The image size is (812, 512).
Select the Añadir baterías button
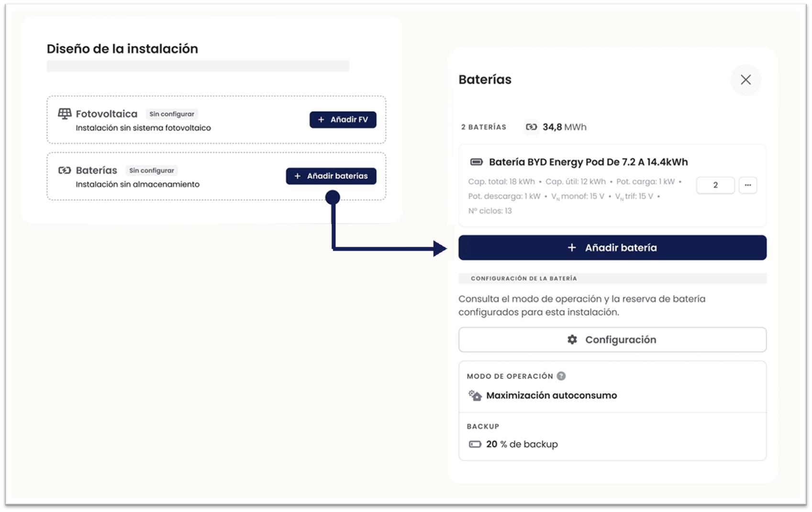[331, 176]
